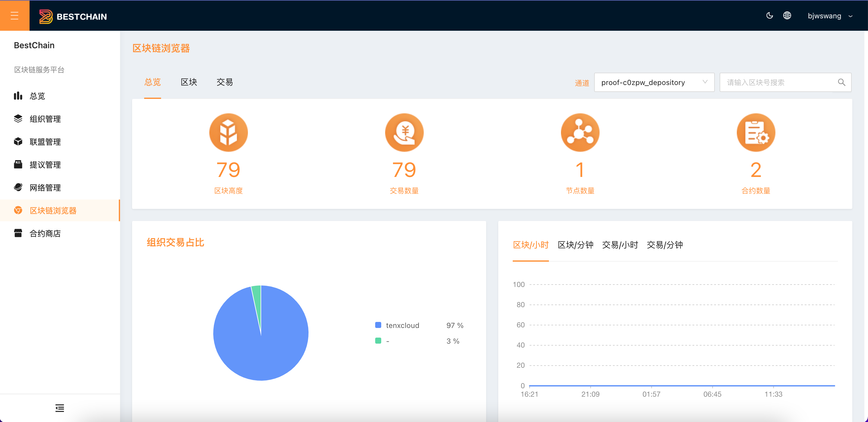Image resolution: width=868 pixels, height=422 pixels.
Task: Click the 16:21 axis label
Action: (x=529, y=394)
